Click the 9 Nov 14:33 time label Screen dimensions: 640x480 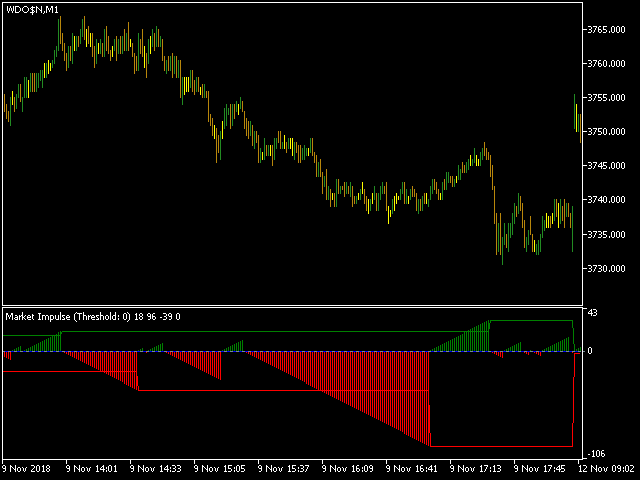point(156,469)
